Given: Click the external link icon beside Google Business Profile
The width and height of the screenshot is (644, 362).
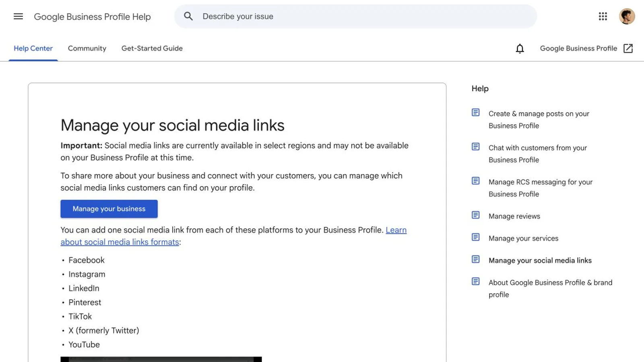Looking at the screenshot, I should 628,48.
